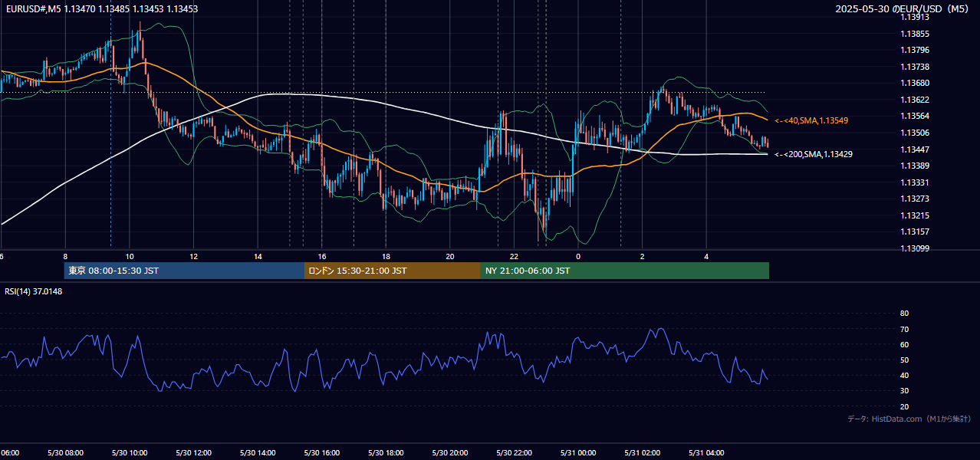Viewport: 980px width, 460px height.
Task: Click the London 15:30-21:00 JST session bar
Action: point(393,271)
